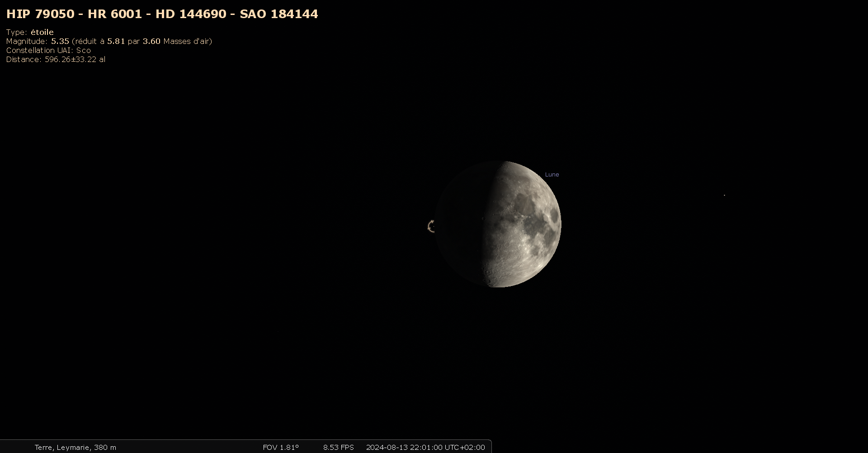Click the Lune label next to the Moon
Image resolution: width=868 pixels, height=453 pixels.
point(552,174)
